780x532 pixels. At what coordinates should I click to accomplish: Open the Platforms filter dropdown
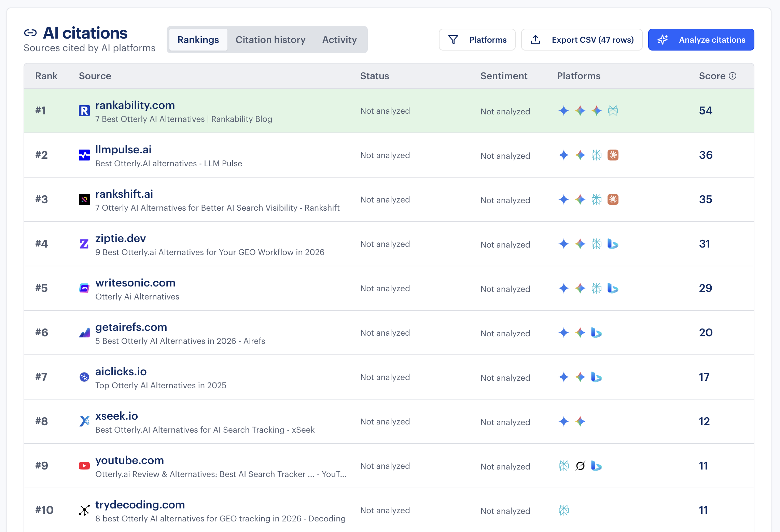(477, 40)
